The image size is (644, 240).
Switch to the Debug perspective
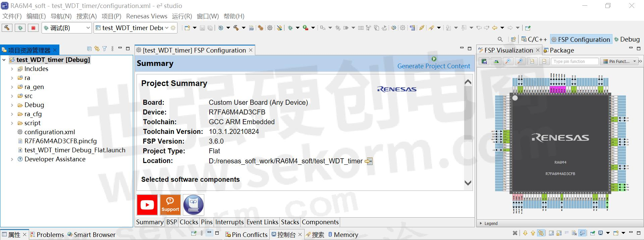[627, 39]
